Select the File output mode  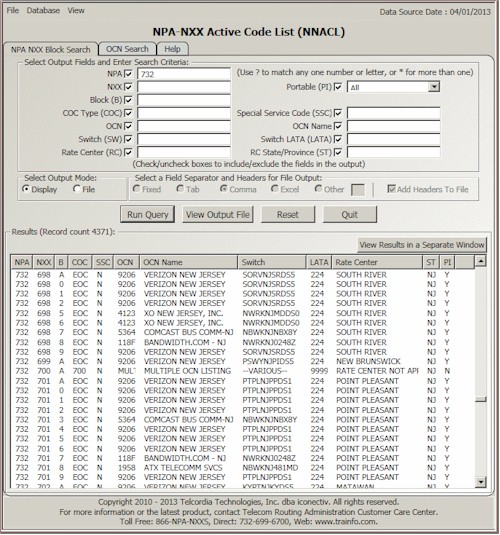[77, 189]
